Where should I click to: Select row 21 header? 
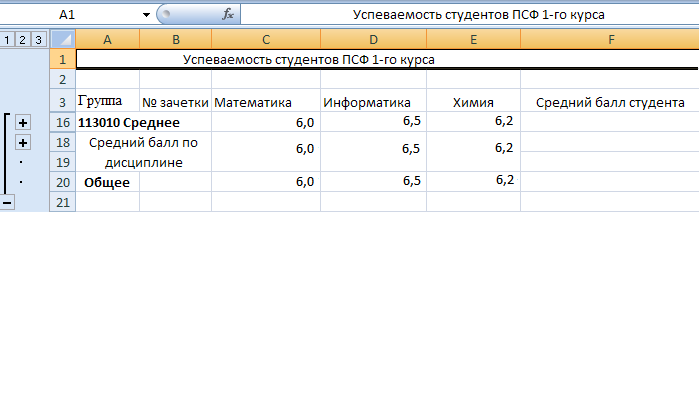(x=62, y=202)
